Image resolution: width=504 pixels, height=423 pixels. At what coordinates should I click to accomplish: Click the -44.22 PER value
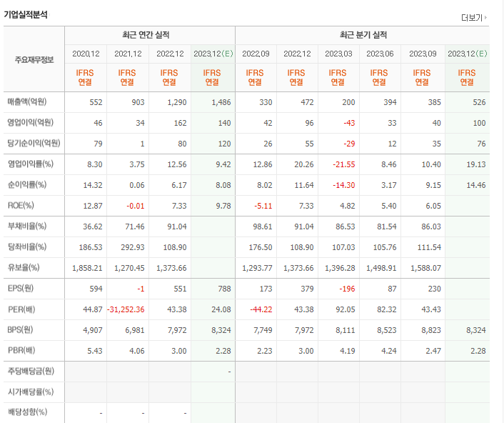click(261, 309)
